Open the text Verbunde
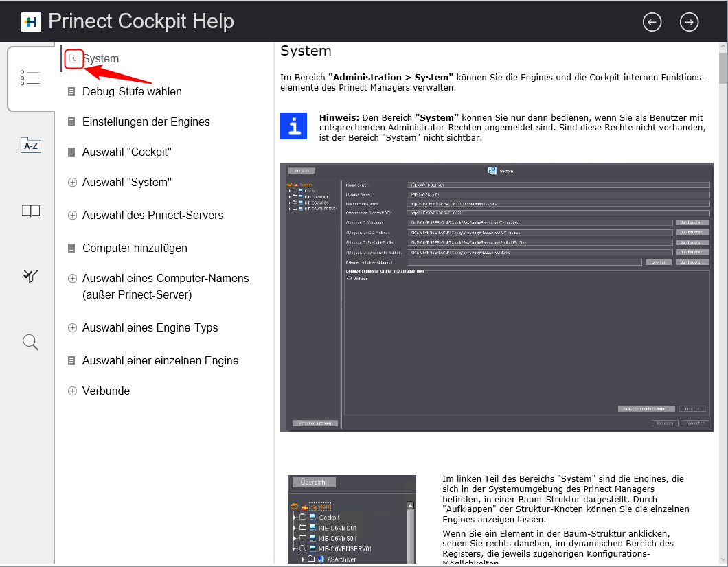The height and width of the screenshot is (567, 728). (106, 391)
